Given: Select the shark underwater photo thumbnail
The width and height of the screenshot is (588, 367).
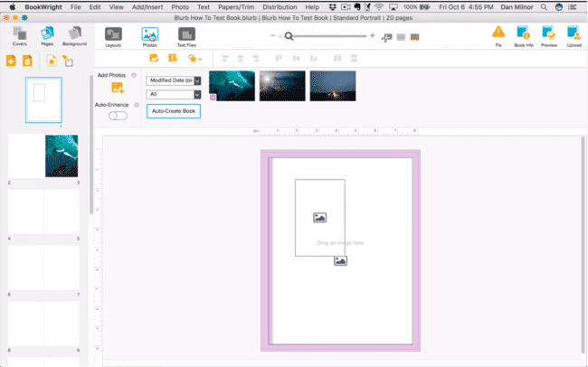Looking at the screenshot, I should coord(232,86).
